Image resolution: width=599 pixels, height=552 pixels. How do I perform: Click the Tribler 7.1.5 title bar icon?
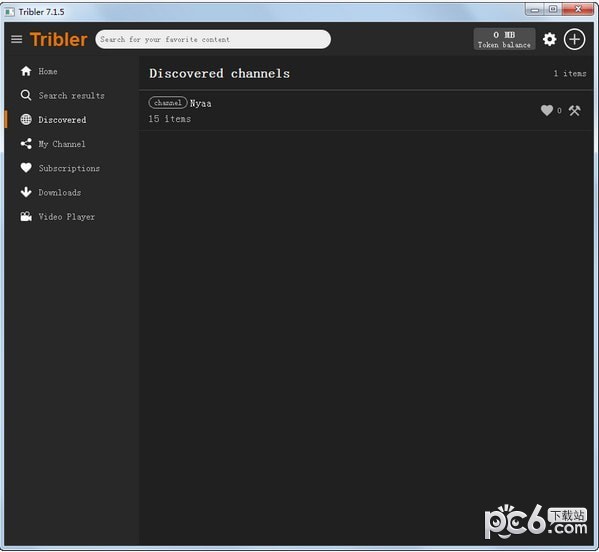click(x=10, y=12)
